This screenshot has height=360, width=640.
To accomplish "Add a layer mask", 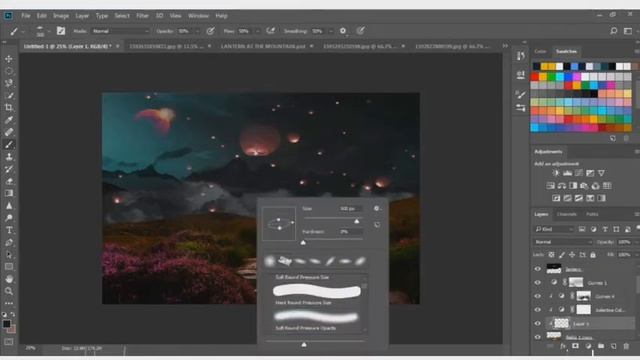I will tap(575, 346).
